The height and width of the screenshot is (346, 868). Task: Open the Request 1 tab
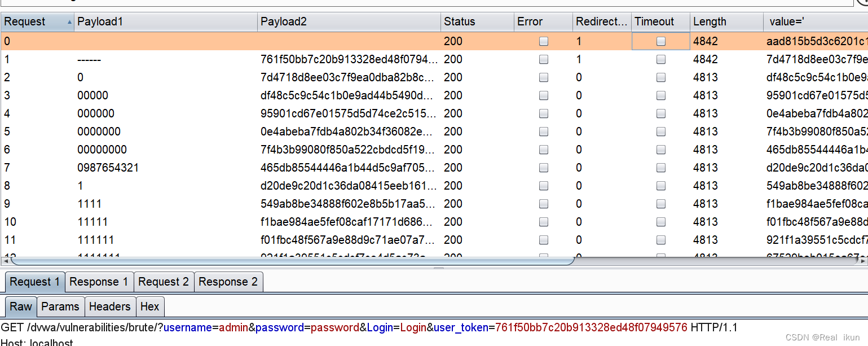pyautogui.click(x=35, y=282)
